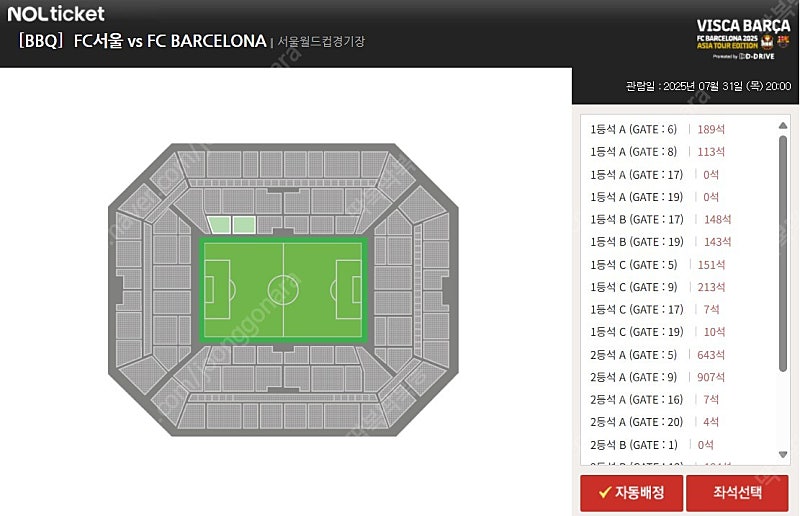800x516 pixels.
Task: Click the center circle of the pitch
Action: [283, 290]
